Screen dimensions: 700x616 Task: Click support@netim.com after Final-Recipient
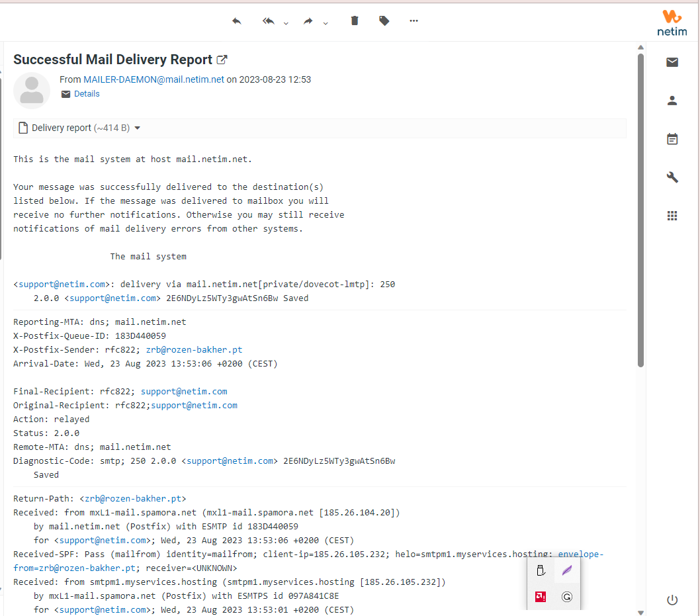click(x=184, y=392)
